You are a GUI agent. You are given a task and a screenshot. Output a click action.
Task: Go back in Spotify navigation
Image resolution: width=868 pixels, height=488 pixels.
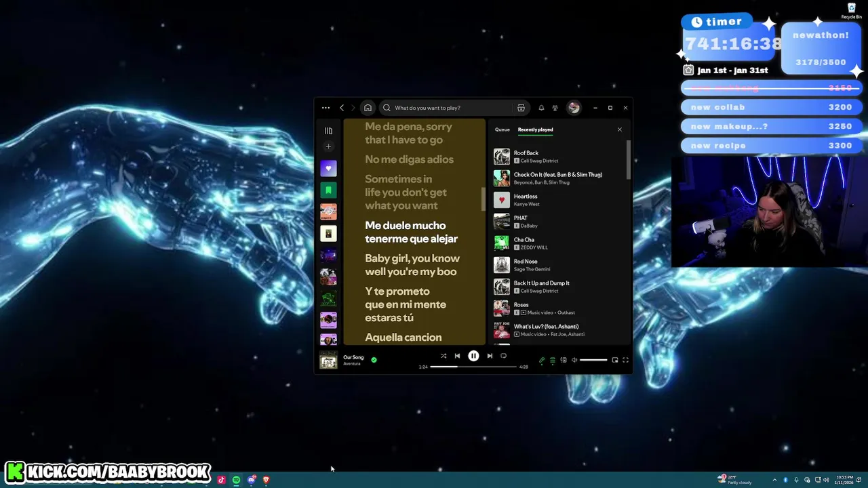click(342, 108)
